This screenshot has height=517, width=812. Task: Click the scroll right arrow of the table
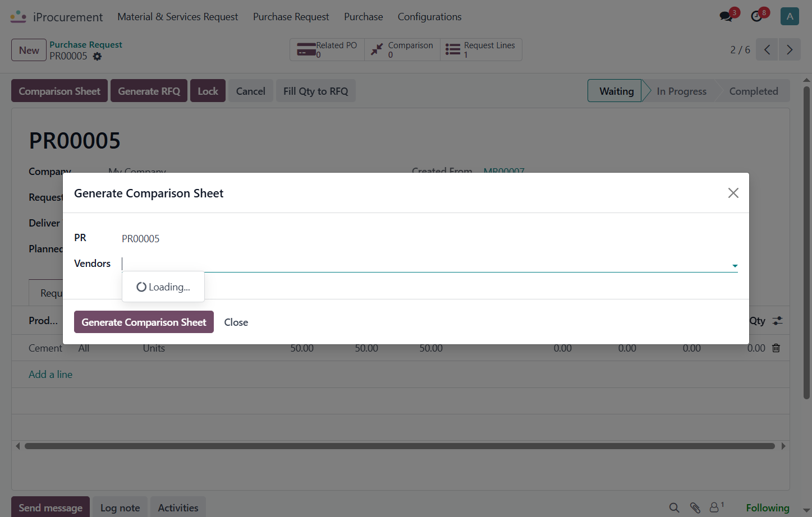click(x=783, y=446)
